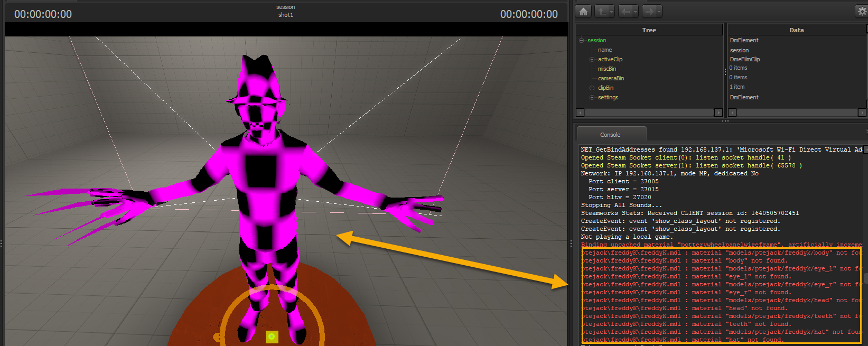Click the yellow manipulator handle at model's feet
868x346 pixels.
pos(272,336)
